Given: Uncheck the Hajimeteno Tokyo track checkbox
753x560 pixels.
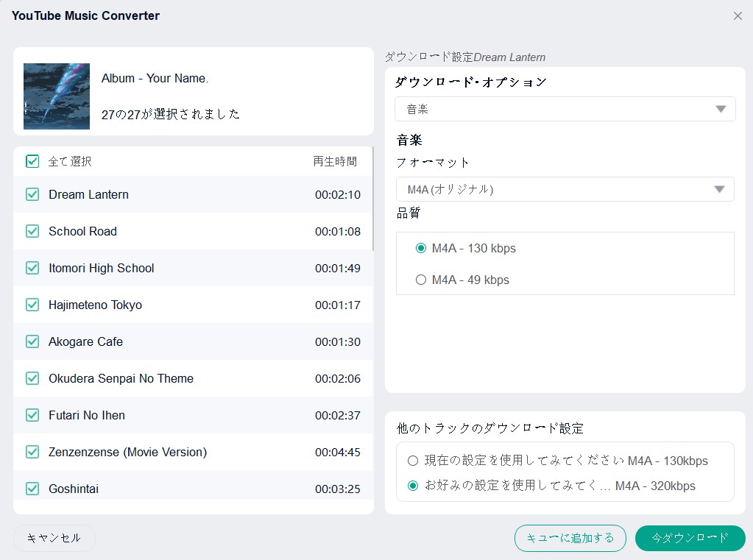Looking at the screenshot, I should (32, 305).
